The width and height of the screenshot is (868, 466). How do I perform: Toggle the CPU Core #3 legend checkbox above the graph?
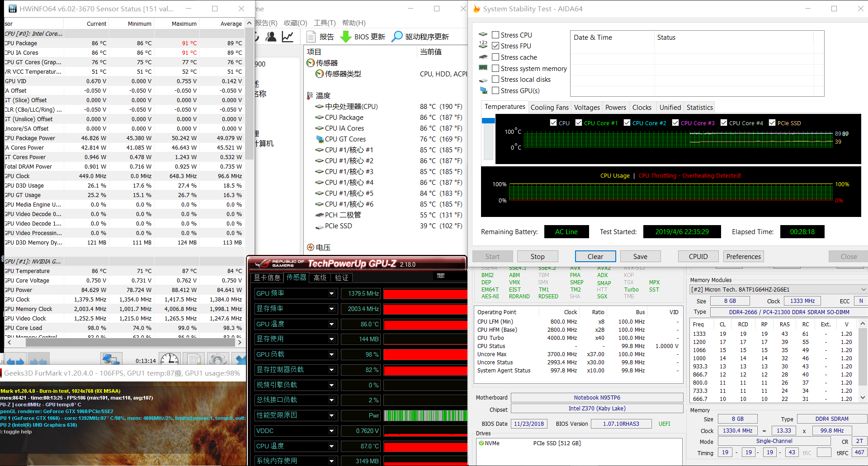(676, 122)
